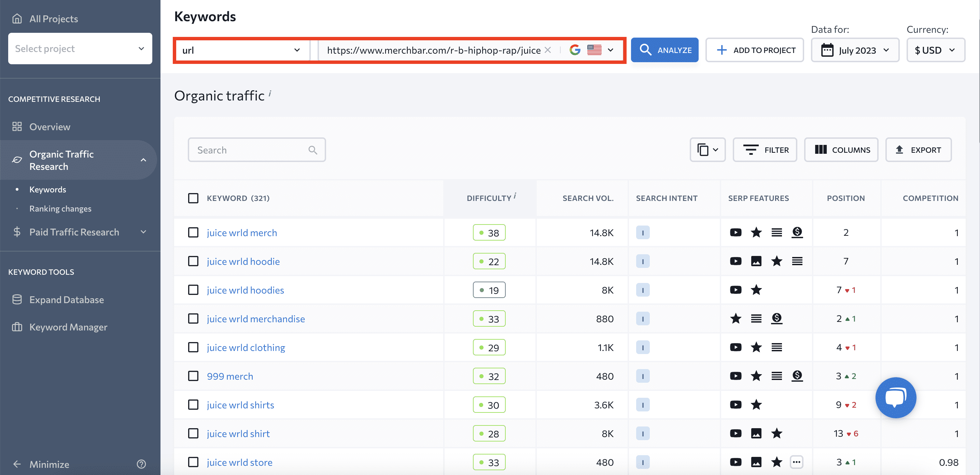Click the Google search engine icon
The height and width of the screenshot is (475, 980).
(575, 50)
